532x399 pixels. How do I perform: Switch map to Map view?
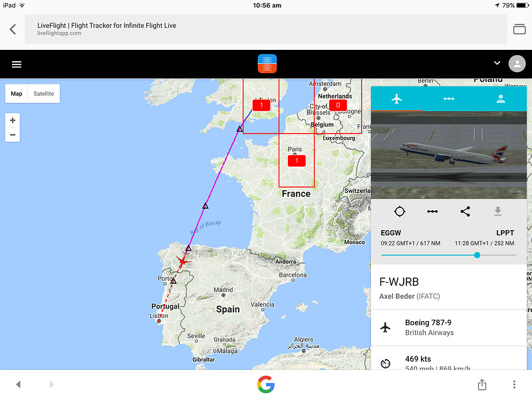[16, 94]
